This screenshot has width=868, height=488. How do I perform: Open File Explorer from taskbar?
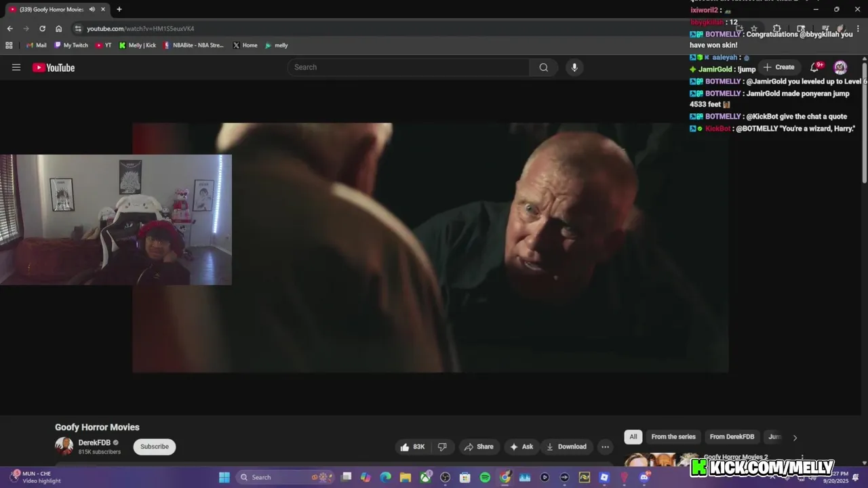(x=406, y=477)
